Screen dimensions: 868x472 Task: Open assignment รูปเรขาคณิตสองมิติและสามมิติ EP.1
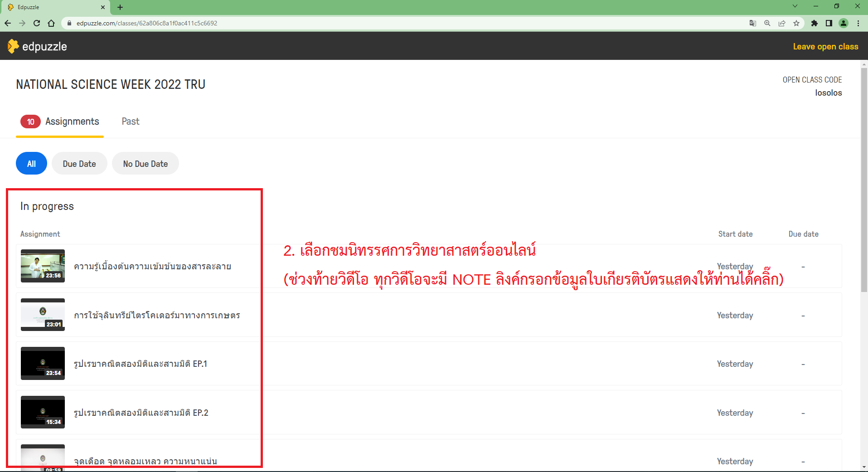pyautogui.click(x=141, y=364)
